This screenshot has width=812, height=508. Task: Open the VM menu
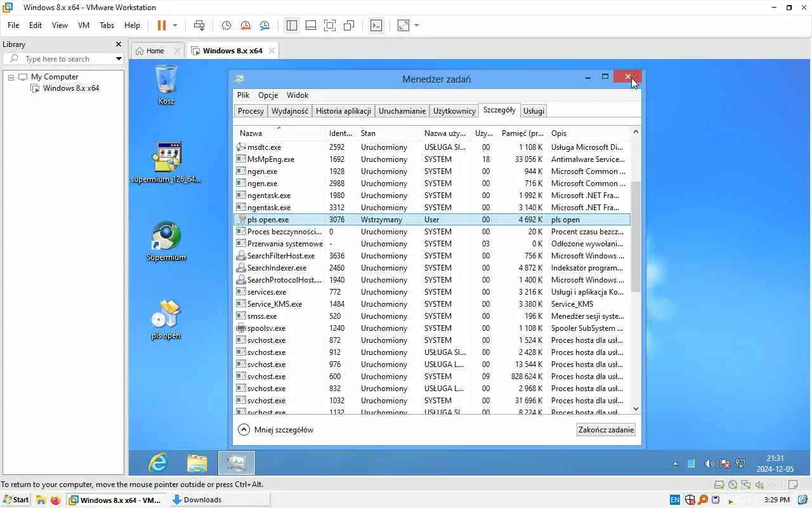tap(83, 25)
